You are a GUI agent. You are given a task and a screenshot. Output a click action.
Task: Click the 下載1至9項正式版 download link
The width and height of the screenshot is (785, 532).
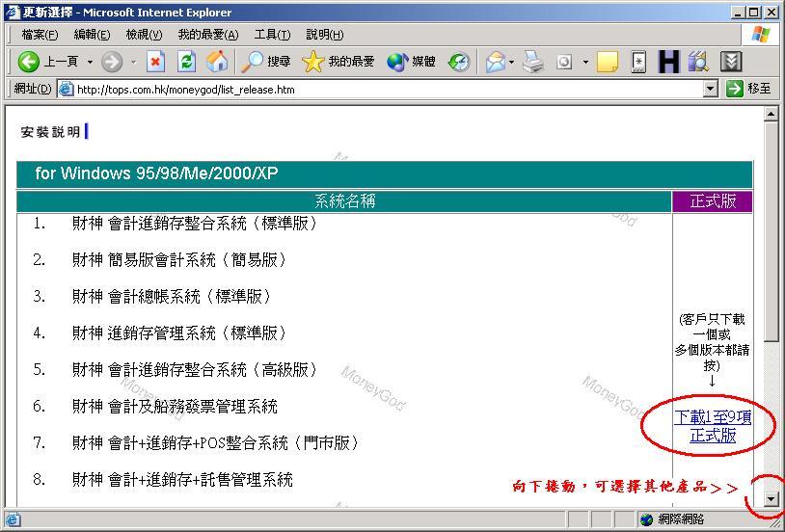click(x=713, y=426)
